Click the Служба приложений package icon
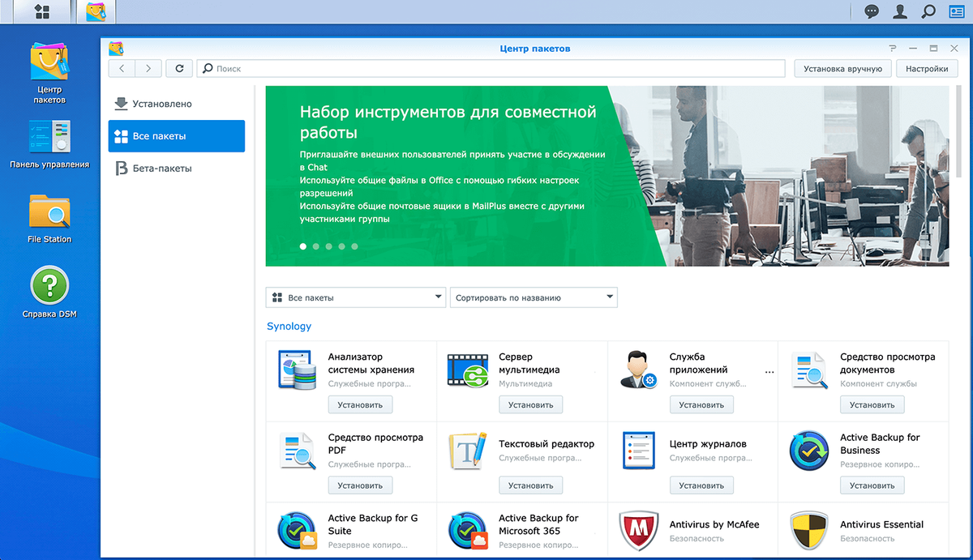 point(637,370)
